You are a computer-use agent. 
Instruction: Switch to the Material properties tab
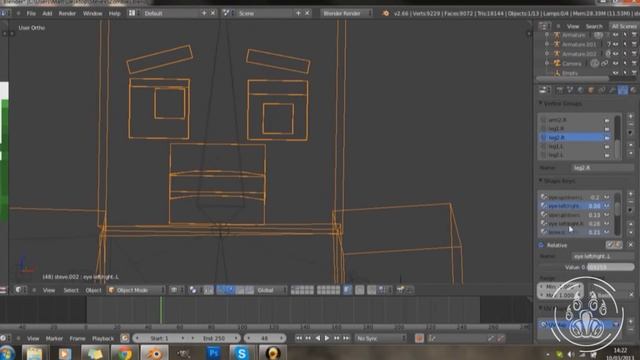click(633, 90)
